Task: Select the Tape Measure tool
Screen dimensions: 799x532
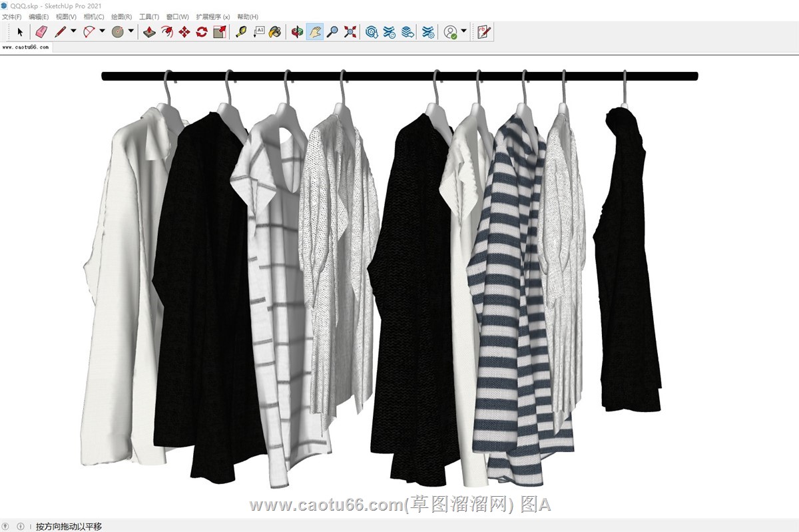Action: tap(242, 31)
